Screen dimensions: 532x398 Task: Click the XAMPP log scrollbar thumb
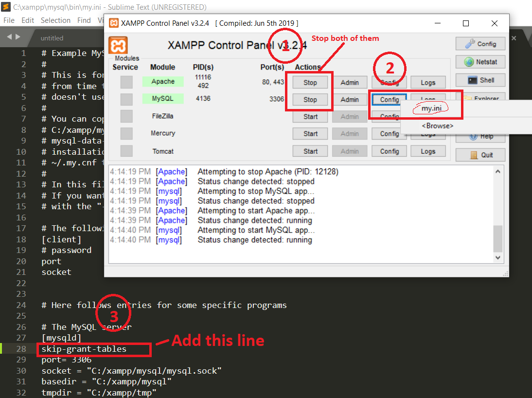coord(498,238)
